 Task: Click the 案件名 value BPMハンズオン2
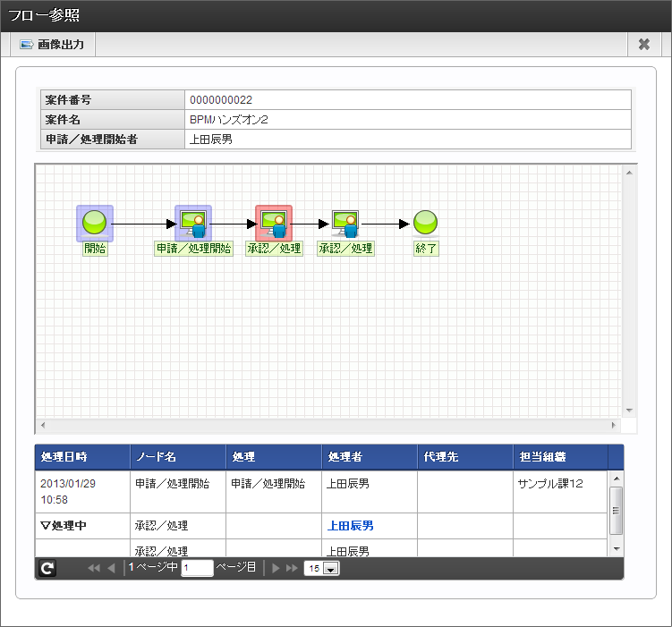pyautogui.click(x=229, y=120)
